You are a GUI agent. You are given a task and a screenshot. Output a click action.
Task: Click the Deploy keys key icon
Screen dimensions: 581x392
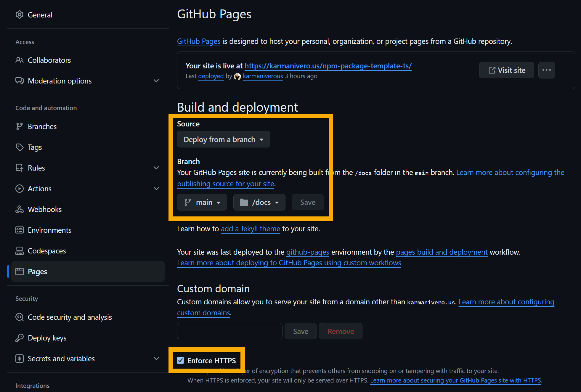click(20, 338)
